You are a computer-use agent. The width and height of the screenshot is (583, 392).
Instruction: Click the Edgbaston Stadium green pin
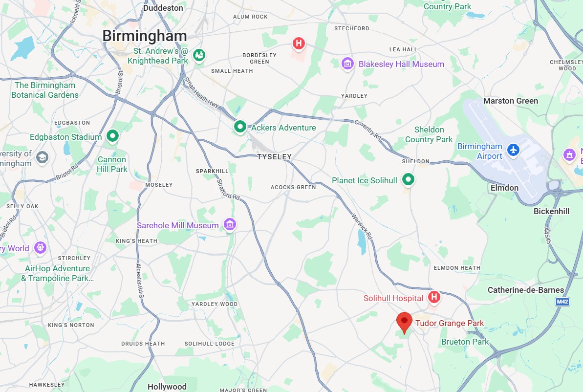113,136
